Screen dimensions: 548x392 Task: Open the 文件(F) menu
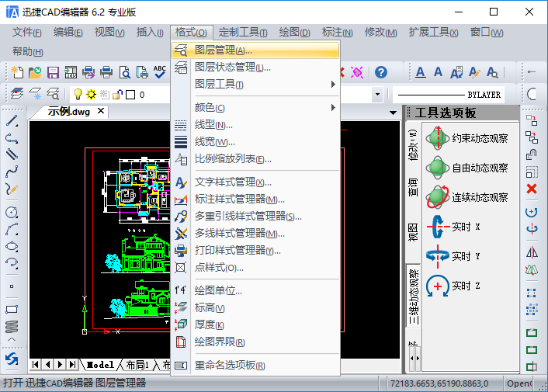[x=27, y=33]
